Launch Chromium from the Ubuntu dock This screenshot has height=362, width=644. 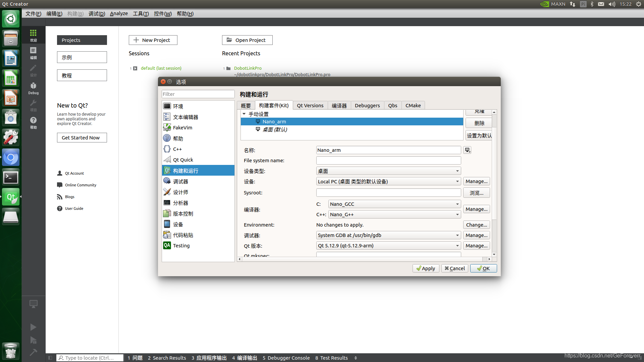pyautogui.click(x=10, y=158)
